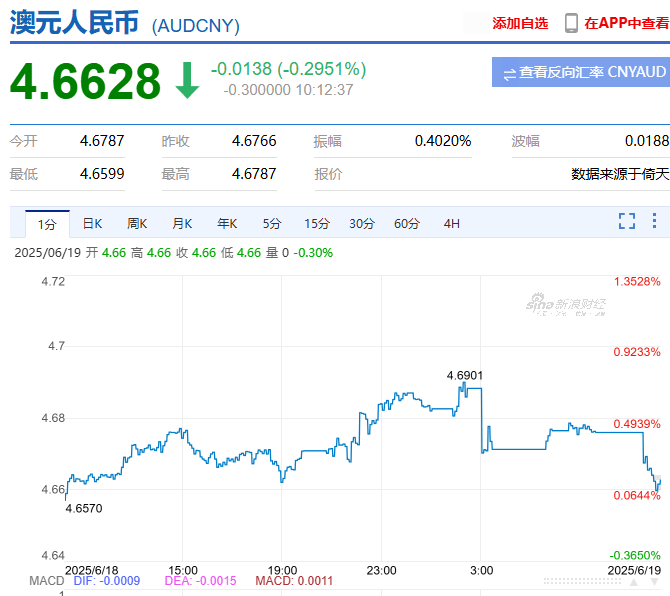Image resolution: width=670 pixels, height=596 pixels.
Task: Switch to the 周K chart tab
Action: [137, 223]
